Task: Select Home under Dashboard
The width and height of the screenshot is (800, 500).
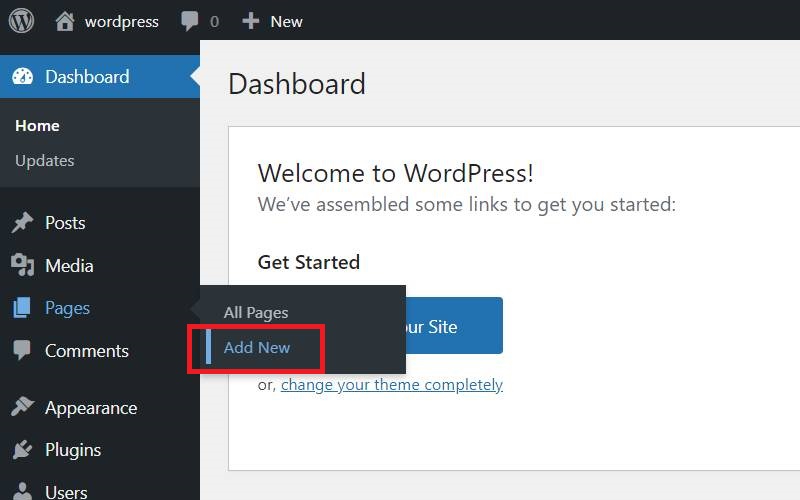Action: click(37, 126)
